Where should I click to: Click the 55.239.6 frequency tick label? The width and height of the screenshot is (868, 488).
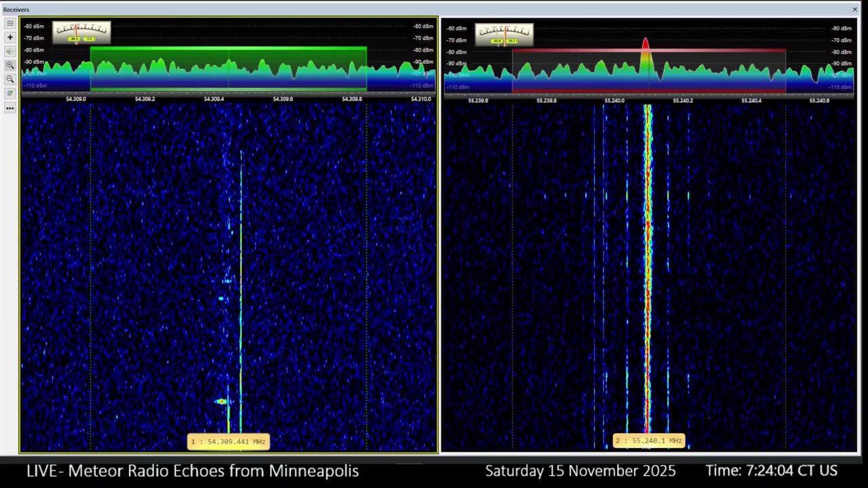tap(478, 100)
